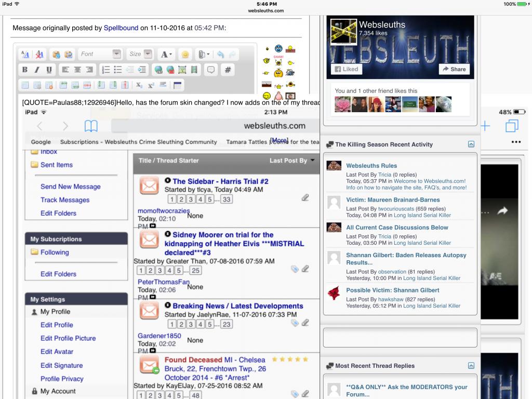
Task: Wrap selection with the quote bubble icon
Action: click(x=211, y=70)
